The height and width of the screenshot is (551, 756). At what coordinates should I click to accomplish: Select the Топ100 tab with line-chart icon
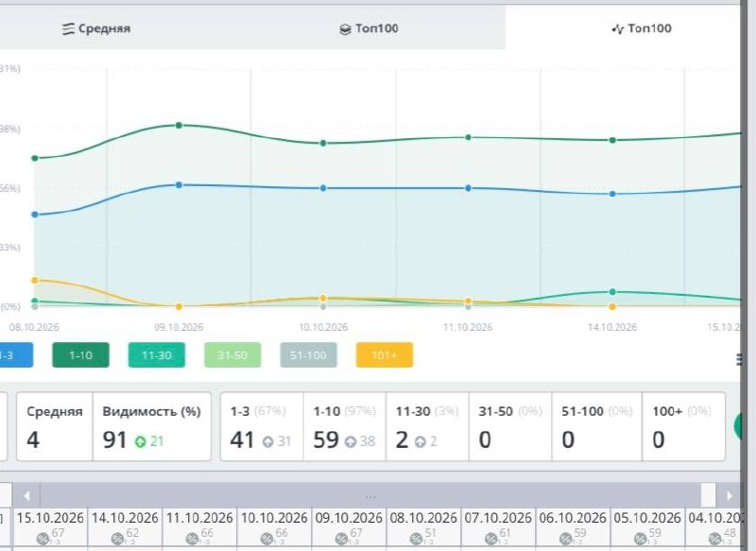coord(642,28)
